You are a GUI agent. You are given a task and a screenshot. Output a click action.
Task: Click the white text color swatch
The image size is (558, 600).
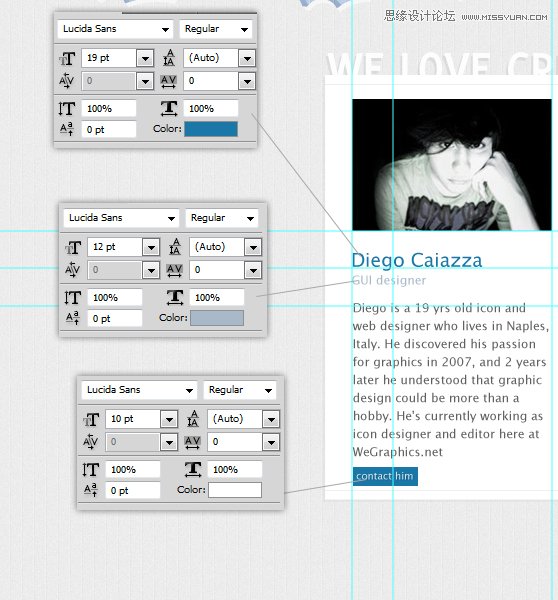pos(235,490)
